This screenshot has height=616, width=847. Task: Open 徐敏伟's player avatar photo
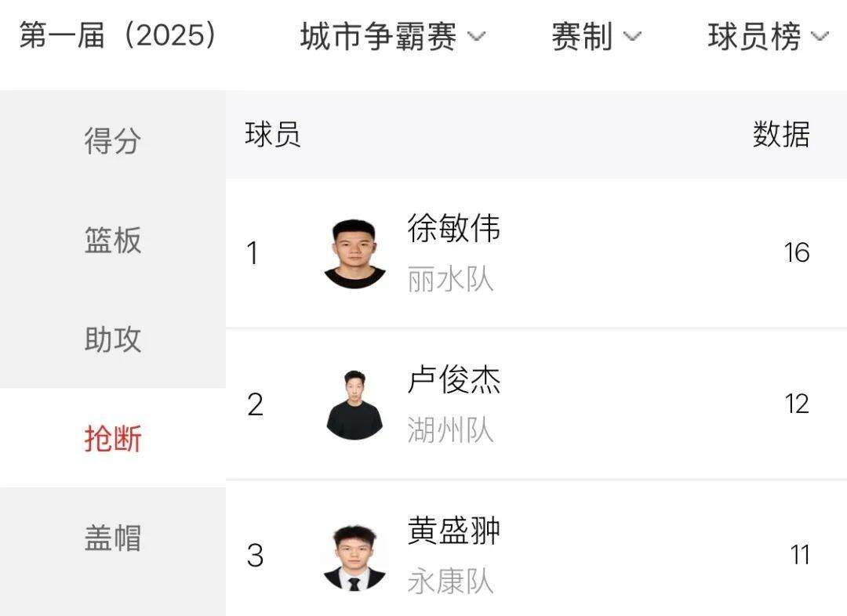[x=354, y=254]
